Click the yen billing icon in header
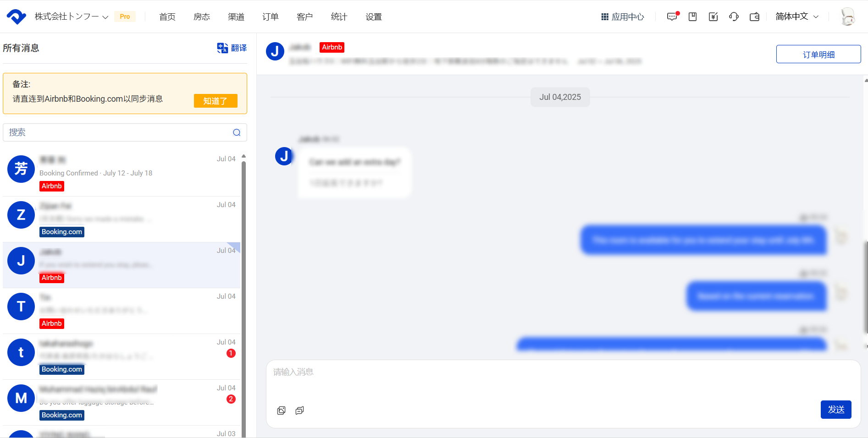Image resolution: width=868 pixels, height=438 pixels. [713, 17]
